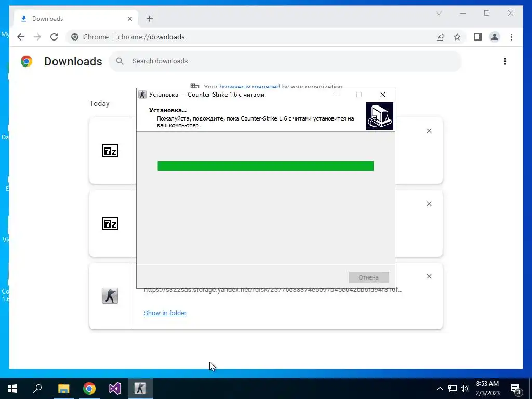Click the first 7z file icon

click(x=110, y=151)
